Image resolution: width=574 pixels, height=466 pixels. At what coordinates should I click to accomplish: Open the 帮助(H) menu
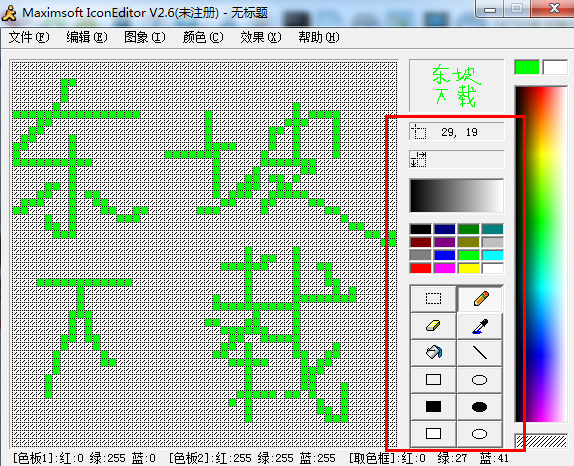(x=318, y=37)
